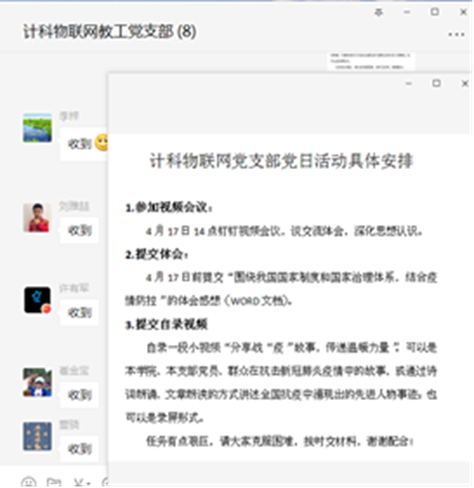Click the group name 计科物联网教工党支部
The height and width of the screenshot is (488, 474).
tap(98, 32)
